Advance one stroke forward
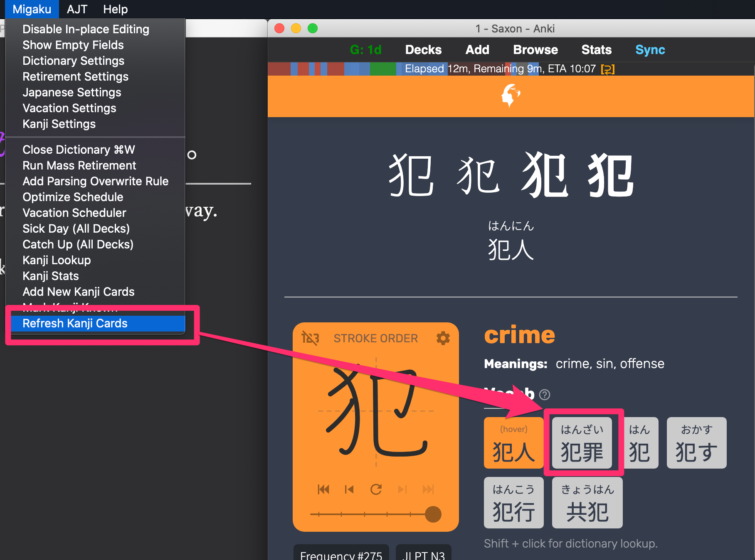 coord(402,489)
